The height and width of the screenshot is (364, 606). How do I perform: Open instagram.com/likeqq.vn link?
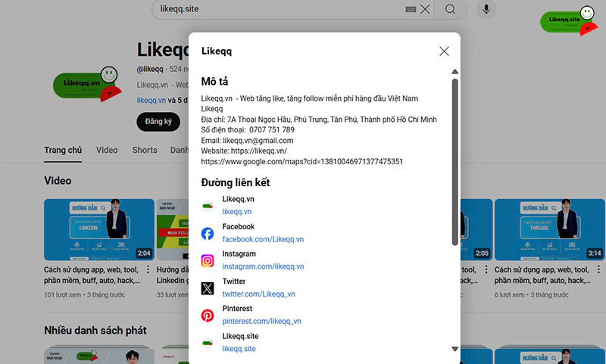tap(263, 266)
